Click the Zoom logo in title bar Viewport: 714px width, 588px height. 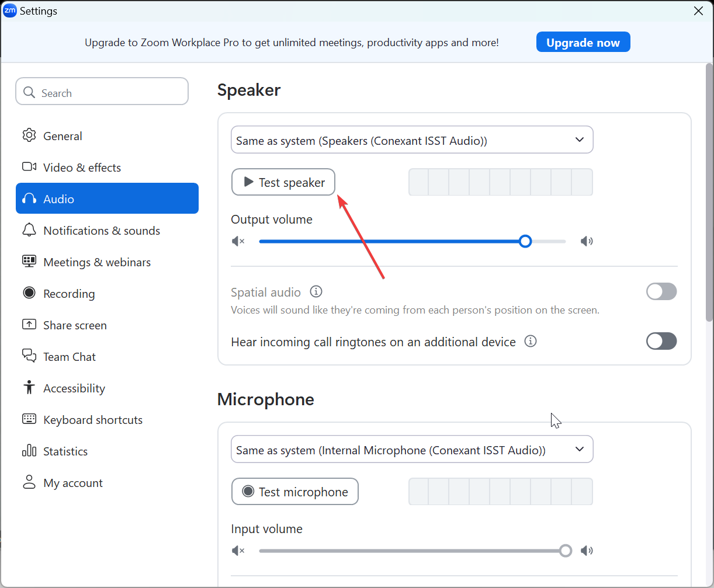click(x=10, y=11)
